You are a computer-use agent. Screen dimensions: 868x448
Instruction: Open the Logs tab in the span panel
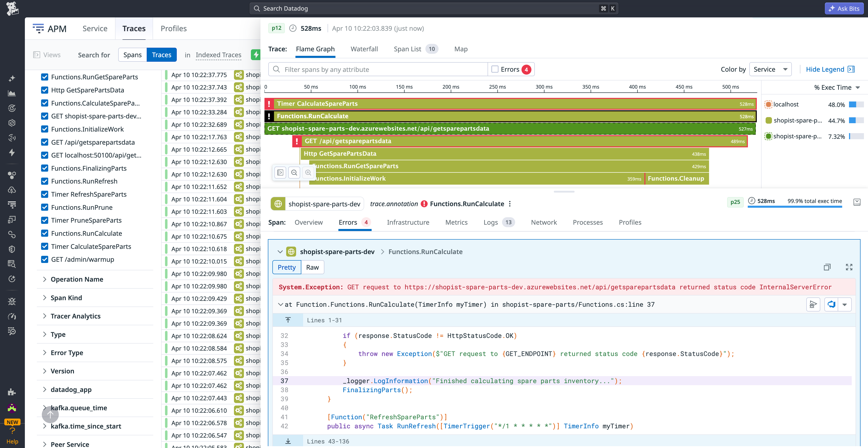pyautogui.click(x=491, y=222)
